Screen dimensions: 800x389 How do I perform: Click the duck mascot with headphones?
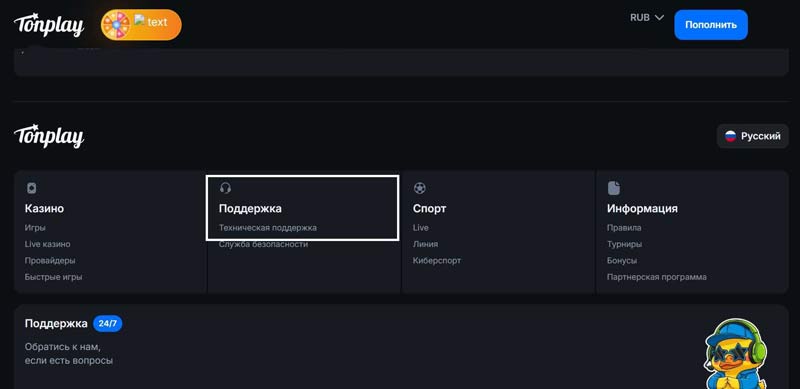[x=735, y=354]
